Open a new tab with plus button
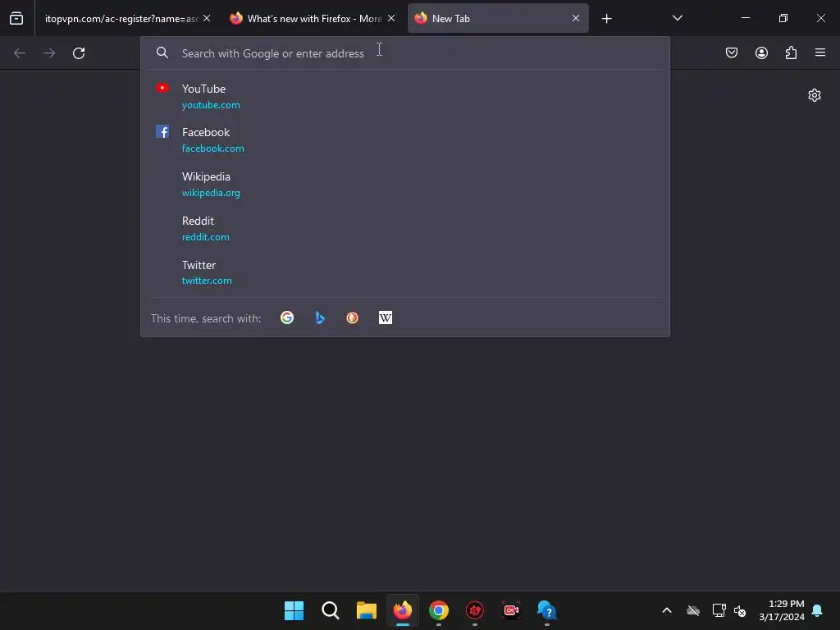The image size is (840, 630). pyautogui.click(x=606, y=19)
